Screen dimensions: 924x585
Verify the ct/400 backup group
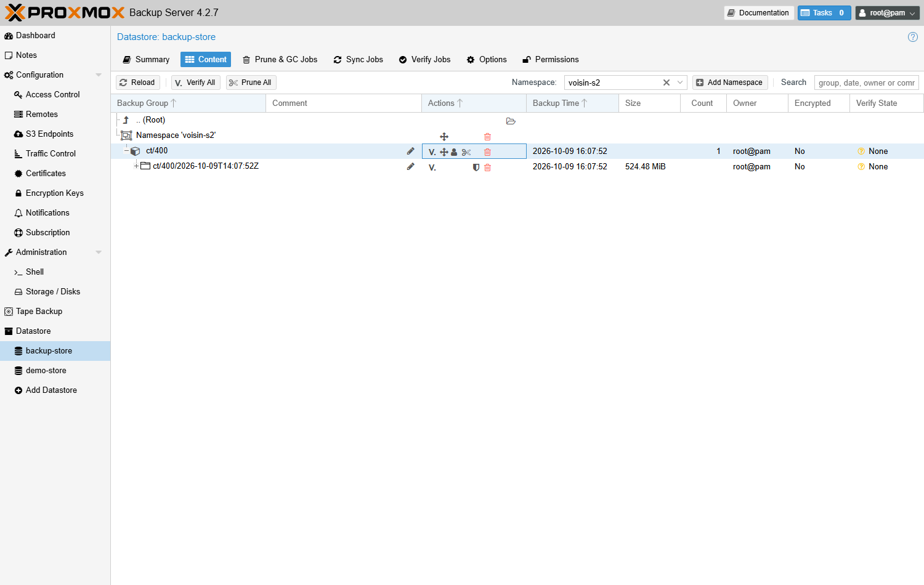click(x=432, y=152)
